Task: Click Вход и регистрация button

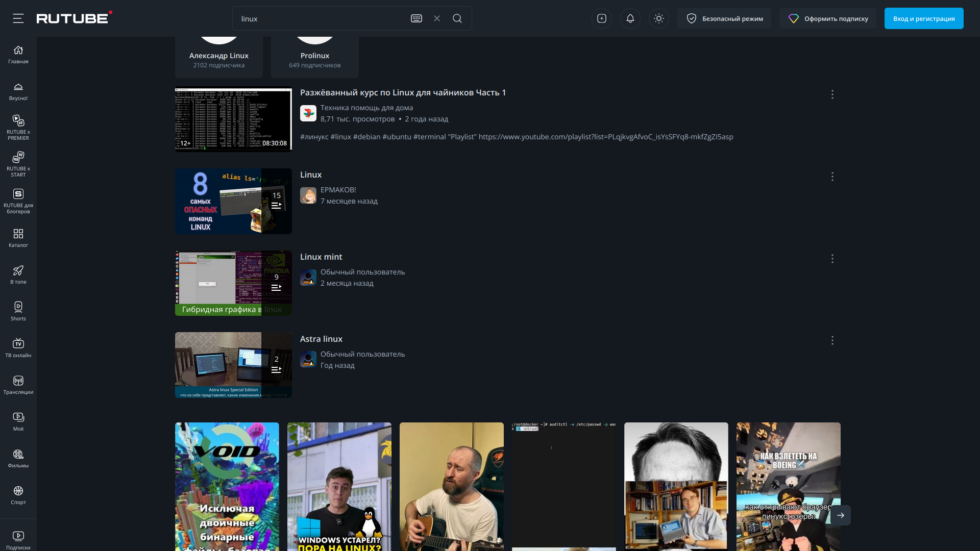Action: point(924,18)
